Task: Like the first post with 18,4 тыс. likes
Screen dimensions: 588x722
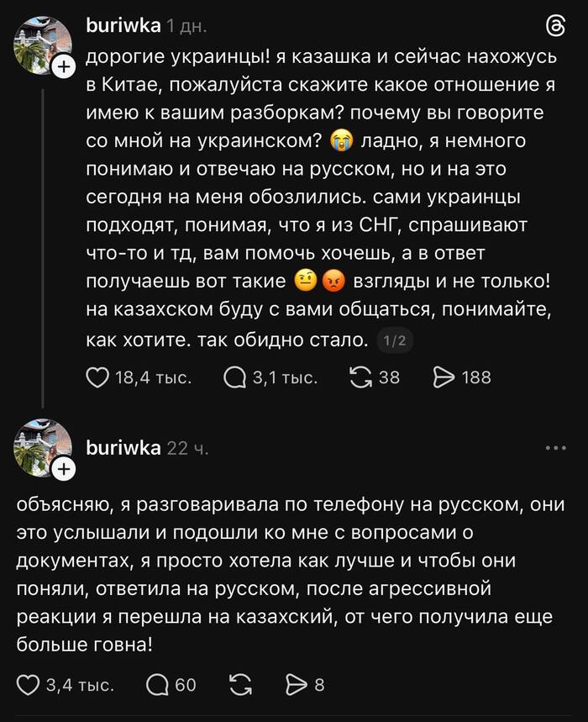Action: pos(98,377)
